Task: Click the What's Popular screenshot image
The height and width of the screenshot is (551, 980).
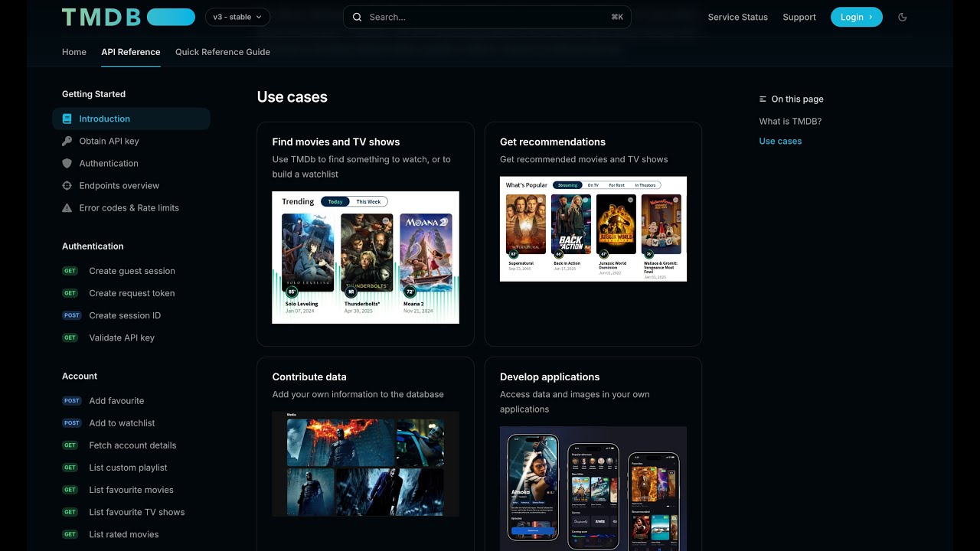Action: 593,229
